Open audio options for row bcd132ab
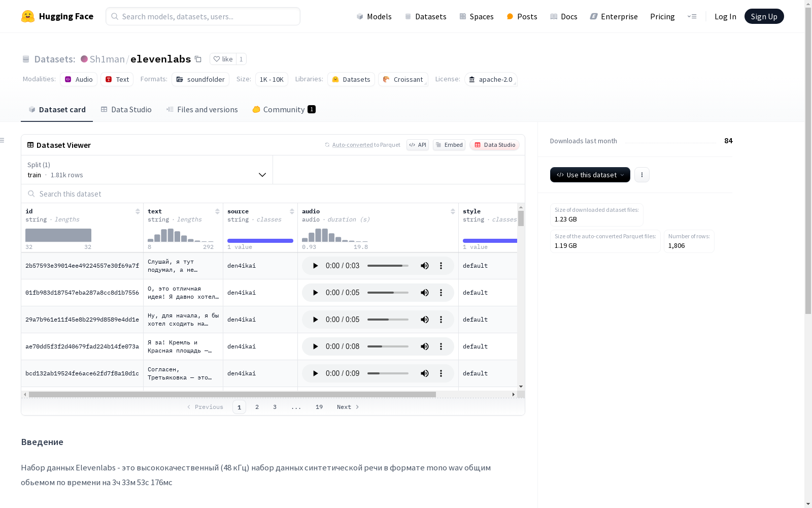This screenshot has height=508, width=812. coord(441,373)
